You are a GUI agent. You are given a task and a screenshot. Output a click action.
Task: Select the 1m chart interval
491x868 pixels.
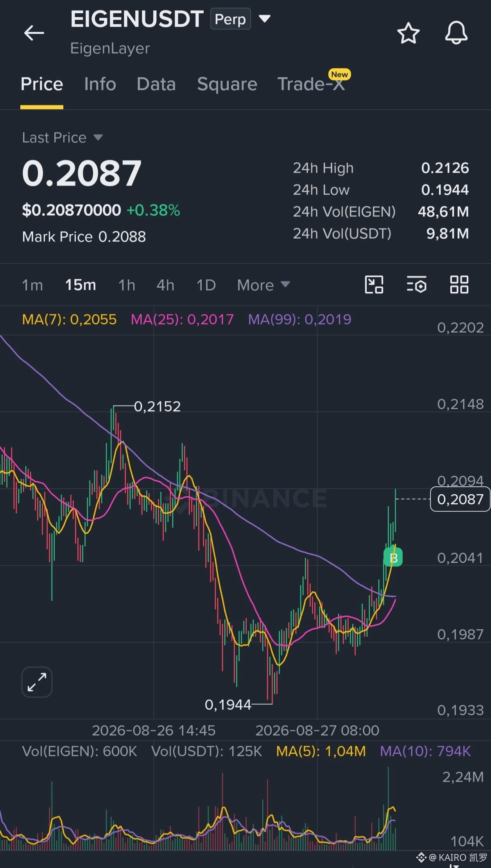coord(32,285)
